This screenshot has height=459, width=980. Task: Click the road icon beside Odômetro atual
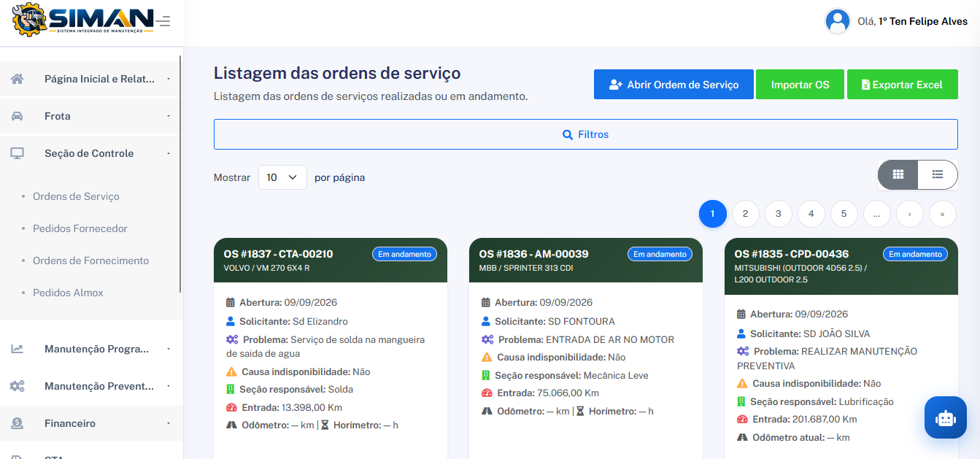[x=742, y=437]
